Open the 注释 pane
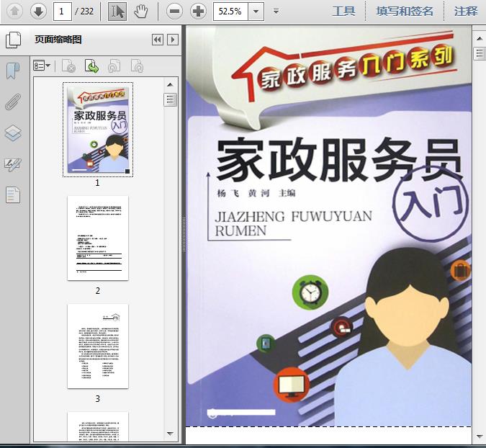The image size is (486, 448). point(466,11)
